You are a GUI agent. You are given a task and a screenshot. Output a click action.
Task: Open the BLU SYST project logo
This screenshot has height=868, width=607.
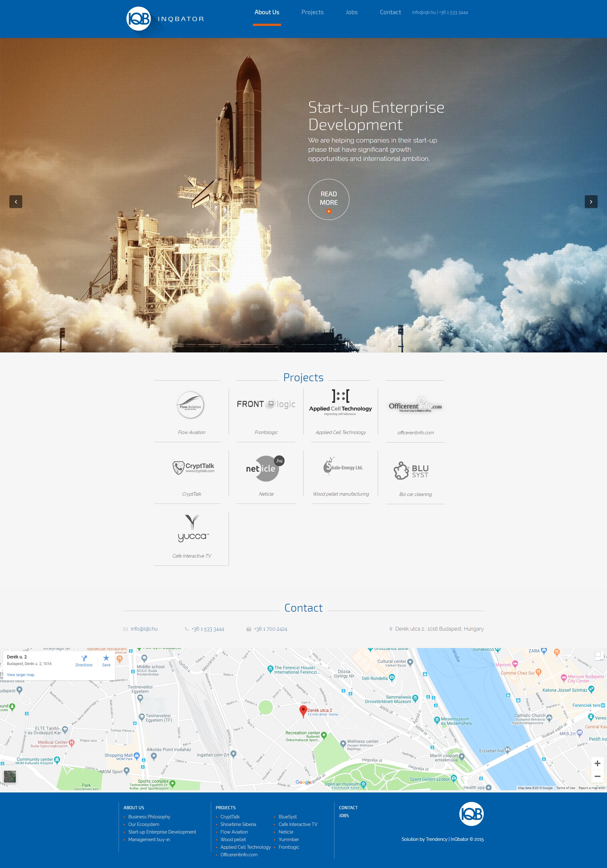(x=411, y=470)
